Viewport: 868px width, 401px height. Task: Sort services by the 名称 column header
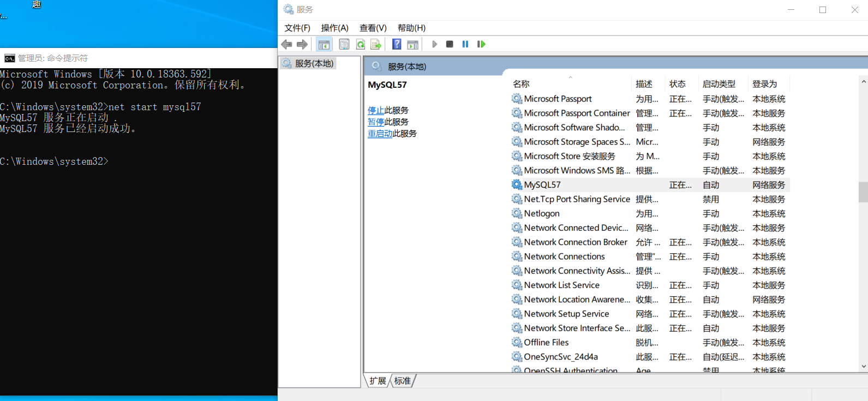pos(522,84)
